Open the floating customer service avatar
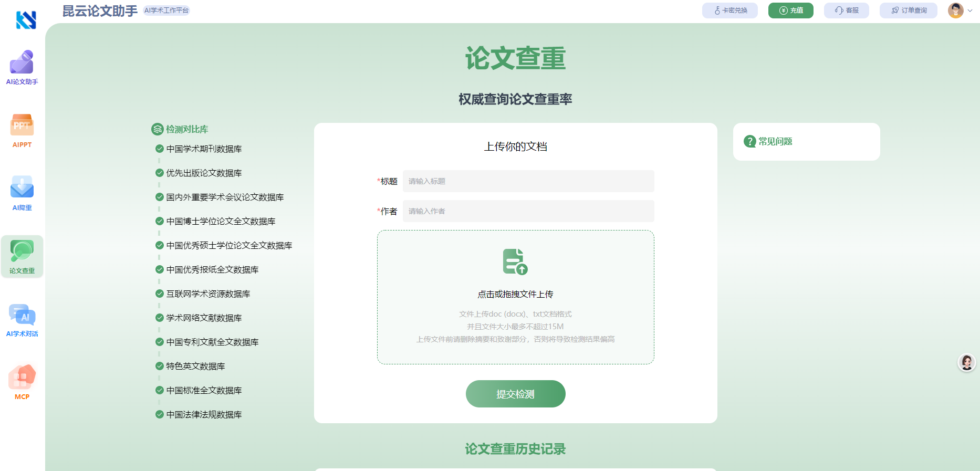This screenshot has width=980, height=471. coord(966,362)
